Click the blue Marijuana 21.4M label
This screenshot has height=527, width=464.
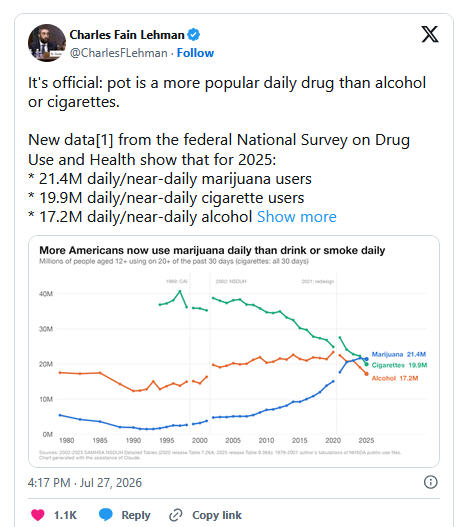pyautogui.click(x=398, y=354)
